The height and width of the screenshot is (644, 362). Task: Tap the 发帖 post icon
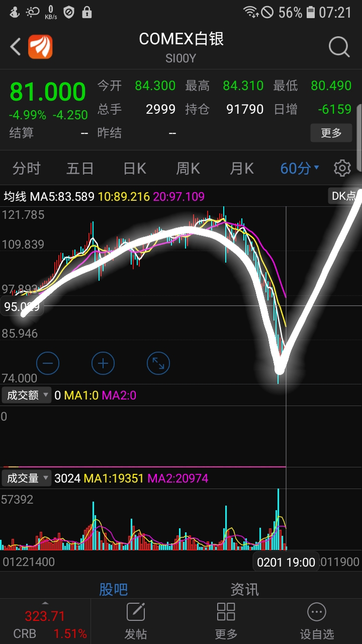click(136, 612)
